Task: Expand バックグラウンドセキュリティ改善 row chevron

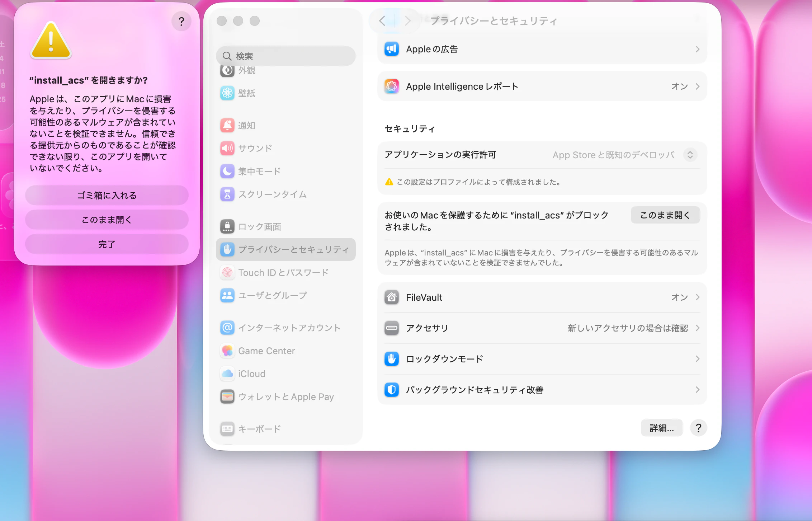Action: pyautogui.click(x=697, y=390)
